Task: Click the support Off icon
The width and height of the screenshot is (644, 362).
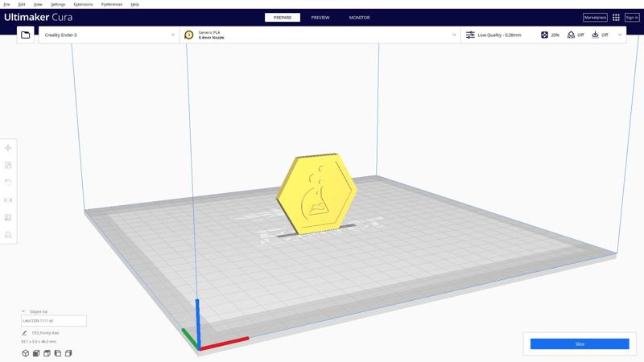Action: point(571,35)
